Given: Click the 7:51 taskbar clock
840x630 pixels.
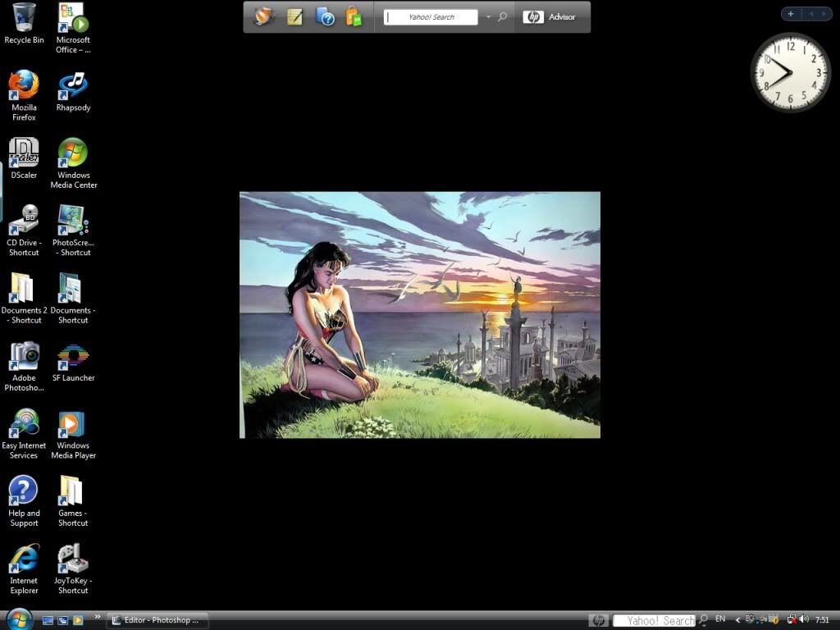Looking at the screenshot, I should coord(822,620).
